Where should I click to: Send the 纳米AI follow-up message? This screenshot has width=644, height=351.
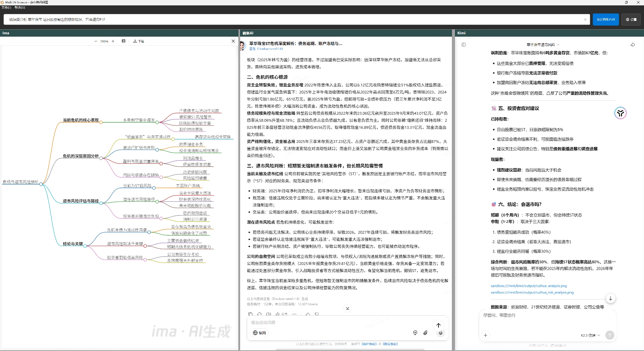point(439,325)
